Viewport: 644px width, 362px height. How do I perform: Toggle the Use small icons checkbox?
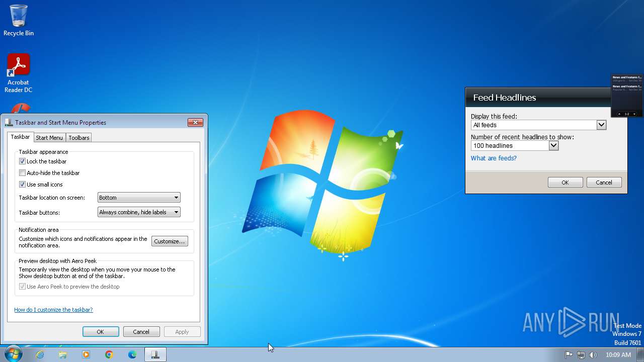(22, 185)
